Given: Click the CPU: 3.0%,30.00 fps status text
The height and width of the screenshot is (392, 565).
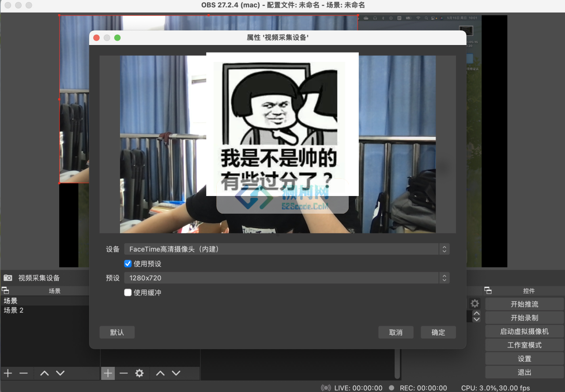Looking at the screenshot, I should pos(495,388).
